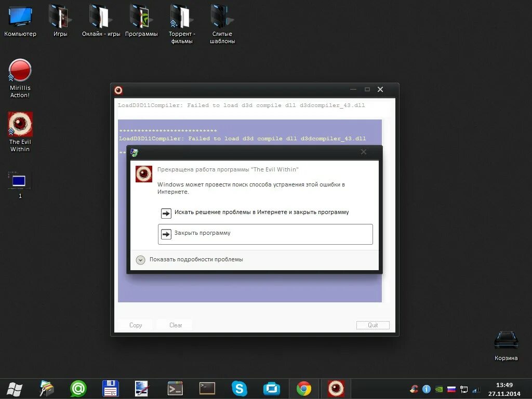Click the signal strength tray icon
The height and width of the screenshot is (399, 532).
pos(476,390)
